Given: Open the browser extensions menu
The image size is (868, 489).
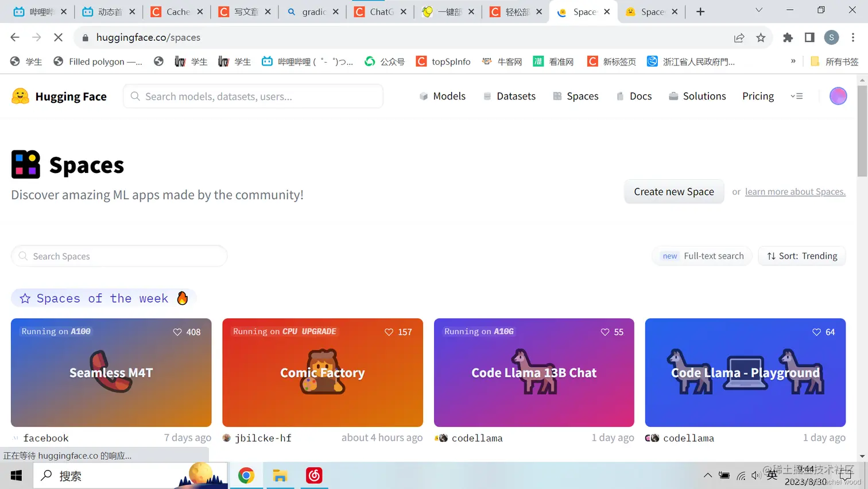Looking at the screenshot, I should coord(788,37).
